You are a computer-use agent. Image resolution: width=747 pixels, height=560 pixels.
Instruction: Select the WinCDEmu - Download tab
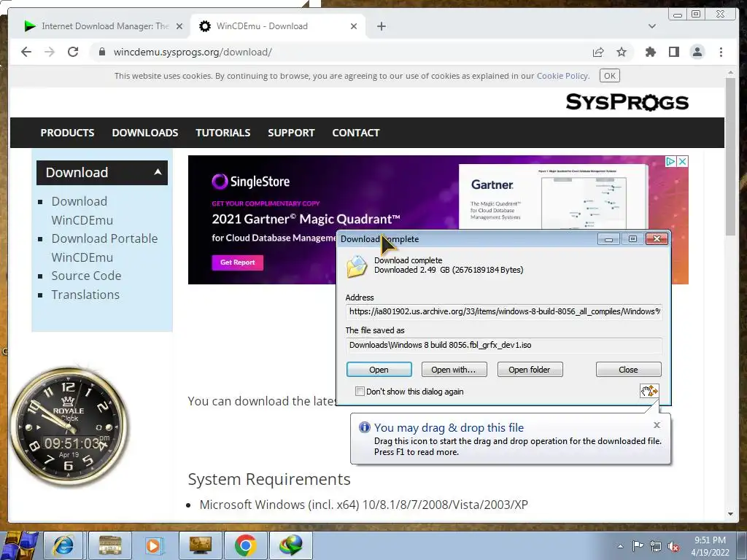(x=277, y=26)
